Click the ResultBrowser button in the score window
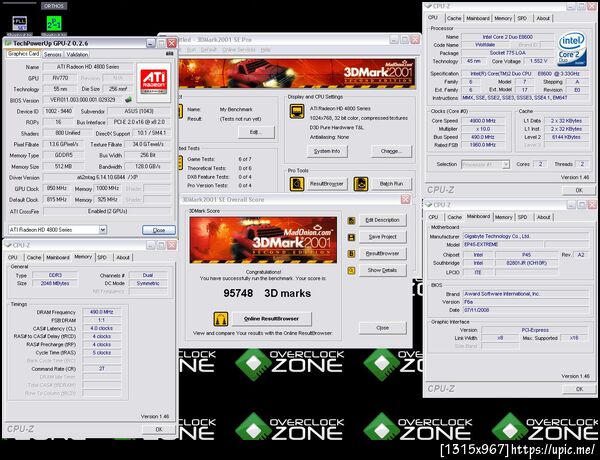Image resolution: width=600 pixels, height=460 pixels. [x=382, y=253]
